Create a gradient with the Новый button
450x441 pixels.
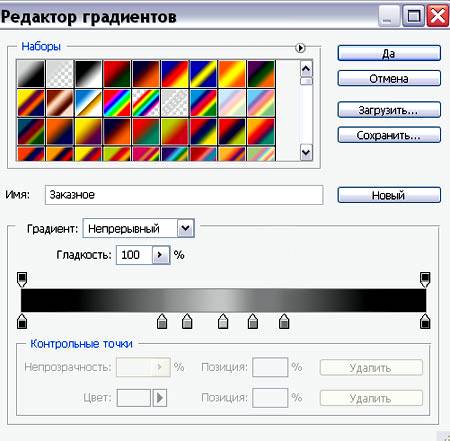(x=389, y=195)
